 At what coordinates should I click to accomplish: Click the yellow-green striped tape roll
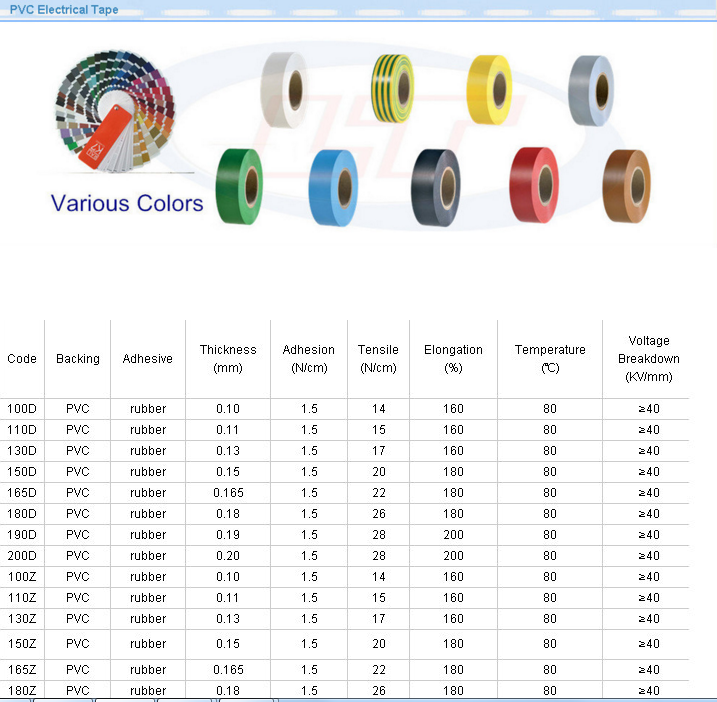pos(392,88)
